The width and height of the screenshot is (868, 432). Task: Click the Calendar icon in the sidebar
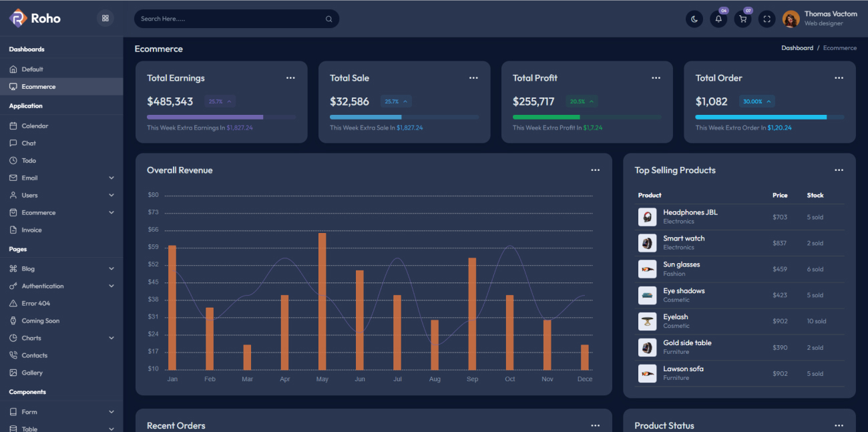coord(12,126)
